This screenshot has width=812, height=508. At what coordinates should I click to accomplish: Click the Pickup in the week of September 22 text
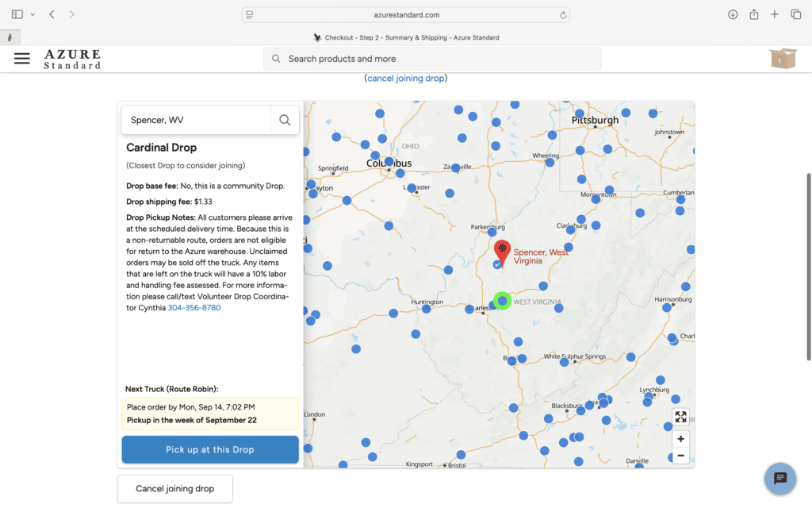[x=192, y=421]
